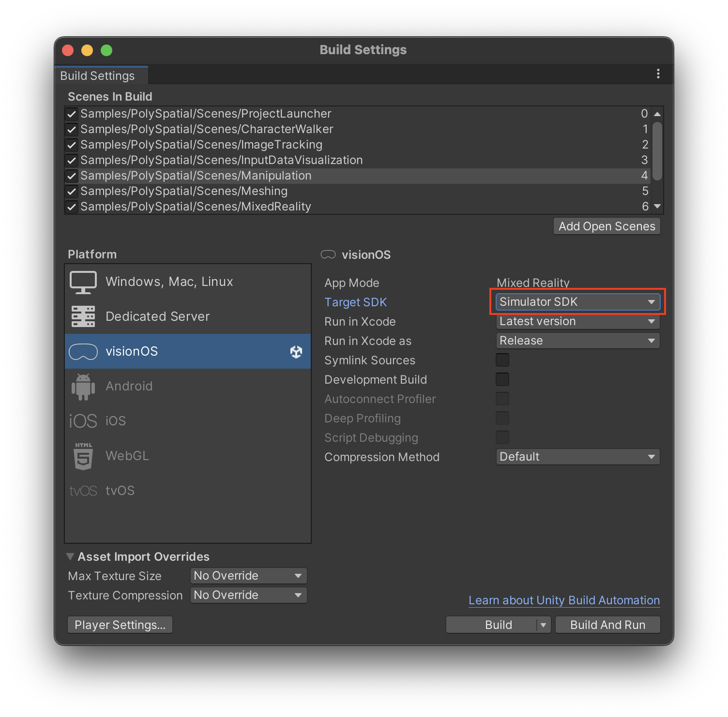
Task: Select the Android robot platform icon
Action: [83, 387]
